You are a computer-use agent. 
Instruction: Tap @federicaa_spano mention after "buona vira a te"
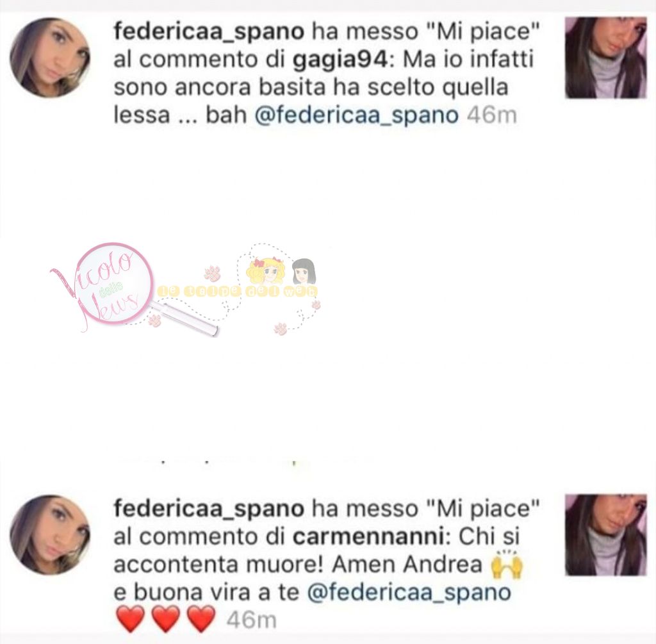pos(409,593)
